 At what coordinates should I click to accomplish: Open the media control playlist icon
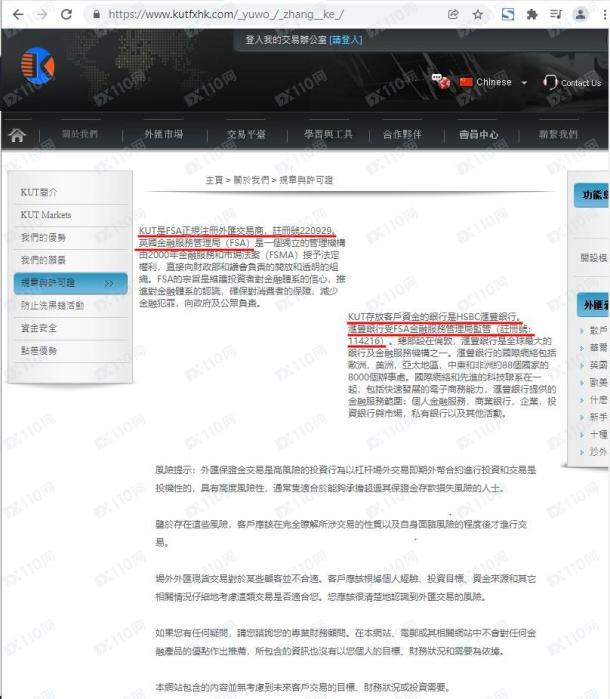[556, 14]
